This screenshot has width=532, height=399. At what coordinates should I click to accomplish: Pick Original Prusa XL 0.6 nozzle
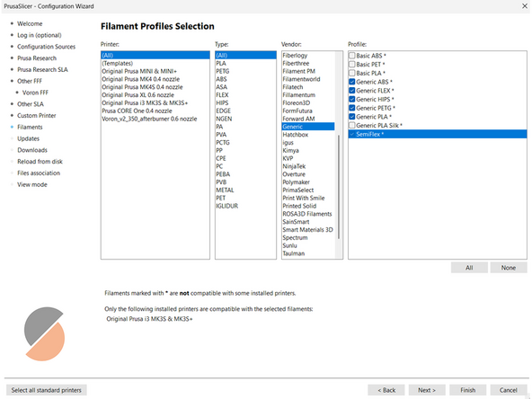coord(155,95)
